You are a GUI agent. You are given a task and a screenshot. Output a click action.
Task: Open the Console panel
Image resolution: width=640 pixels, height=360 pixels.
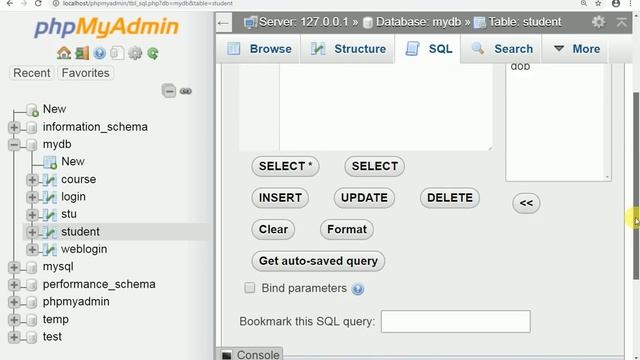[258, 355]
